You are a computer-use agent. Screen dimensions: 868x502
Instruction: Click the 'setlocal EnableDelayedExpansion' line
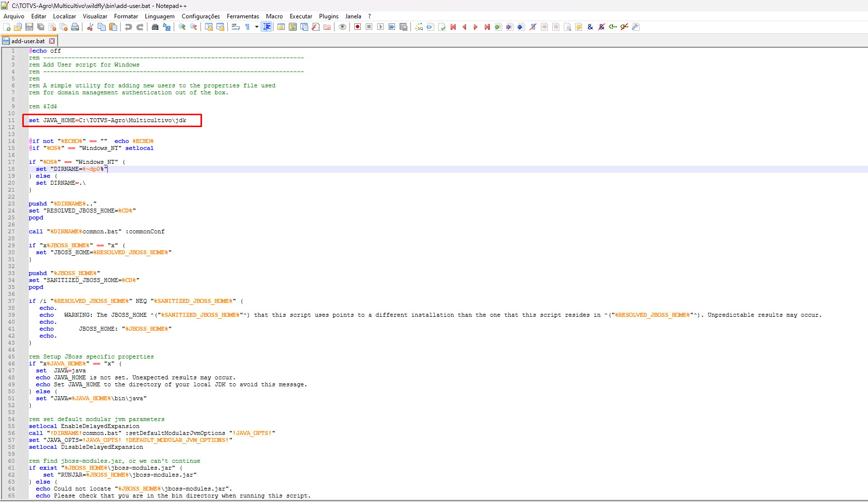[x=84, y=426]
